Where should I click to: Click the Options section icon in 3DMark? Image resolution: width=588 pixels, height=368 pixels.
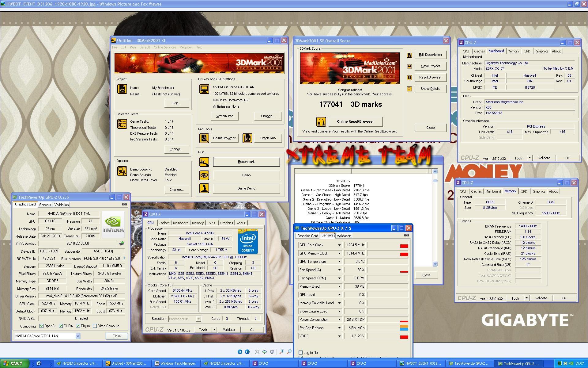122,171
